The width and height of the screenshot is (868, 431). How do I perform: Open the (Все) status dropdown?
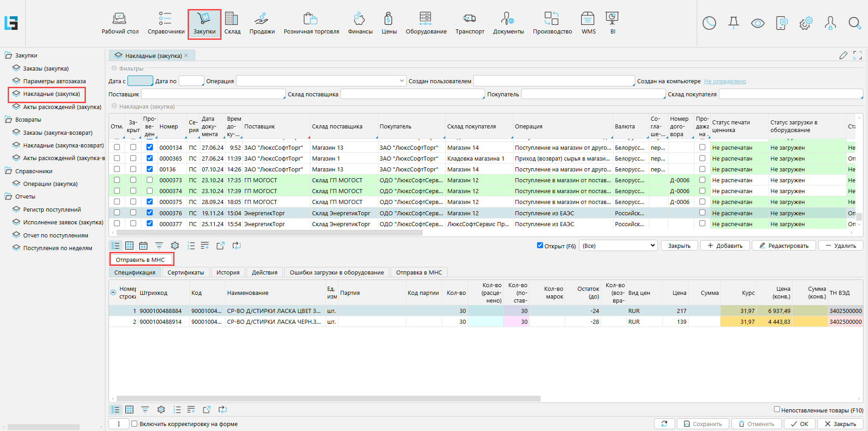618,246
